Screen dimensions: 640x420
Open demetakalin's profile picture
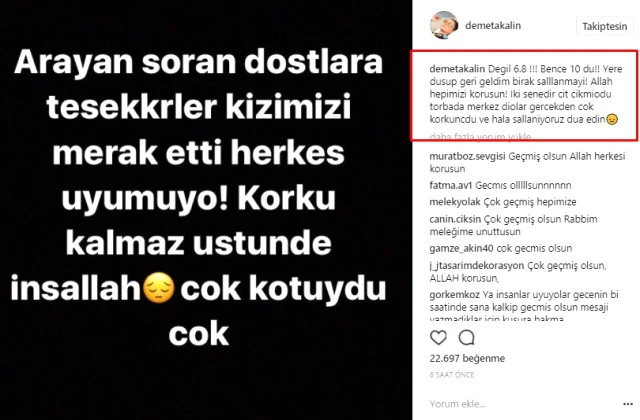[444, 25]
